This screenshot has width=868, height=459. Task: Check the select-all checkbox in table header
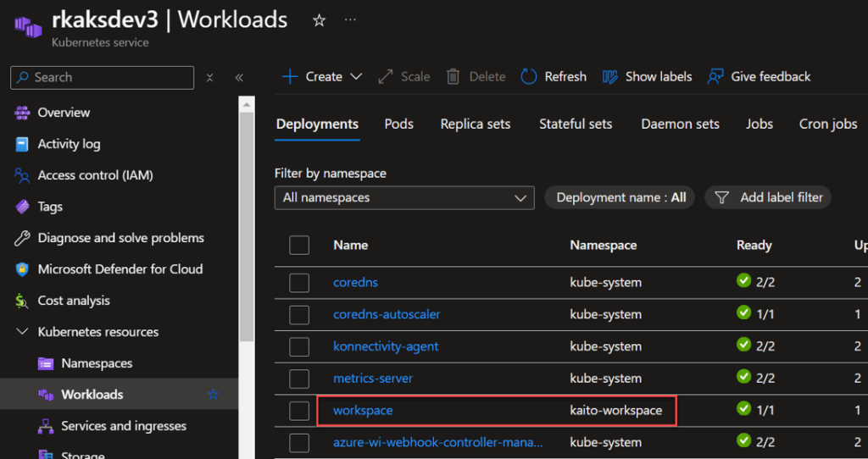point(299,245)
